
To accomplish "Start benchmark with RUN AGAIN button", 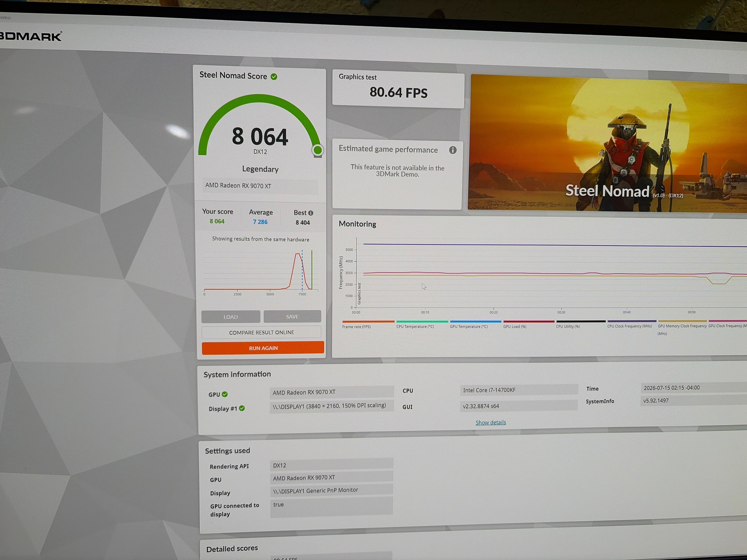I will coord(263,348).
